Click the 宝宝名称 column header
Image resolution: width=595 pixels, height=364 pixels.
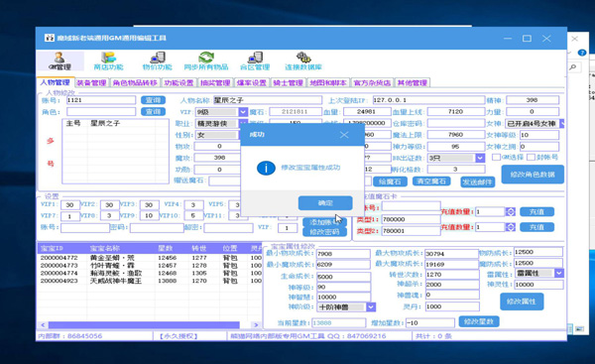tap(121, 249)
